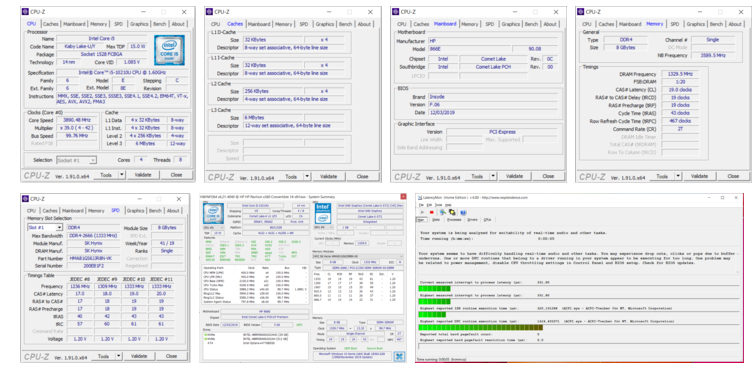Click Tools button in CPU-Z Mainboard window

coord(477,176)
